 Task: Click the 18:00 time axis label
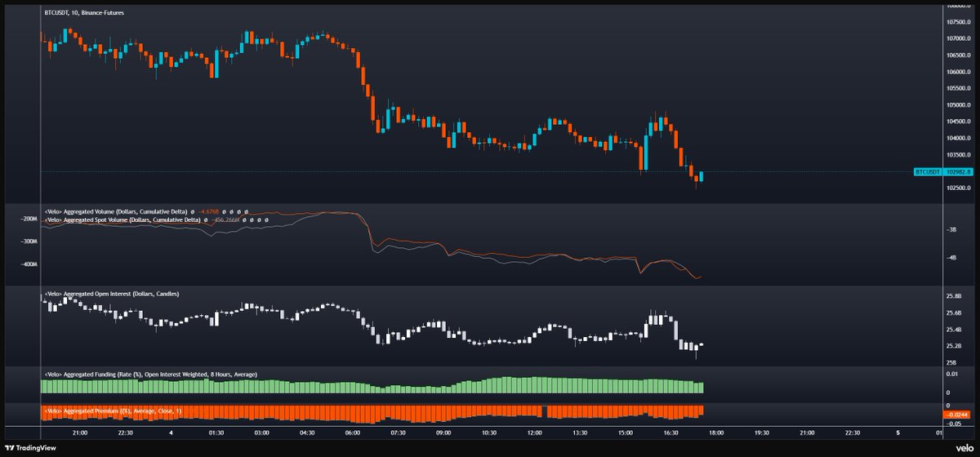pyautogui.click(x=716, y=433)
